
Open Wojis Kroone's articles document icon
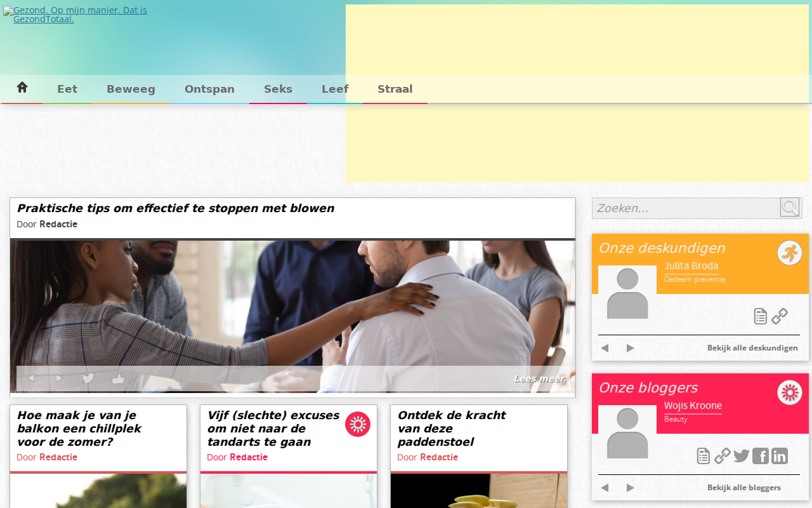pos(704,456)
